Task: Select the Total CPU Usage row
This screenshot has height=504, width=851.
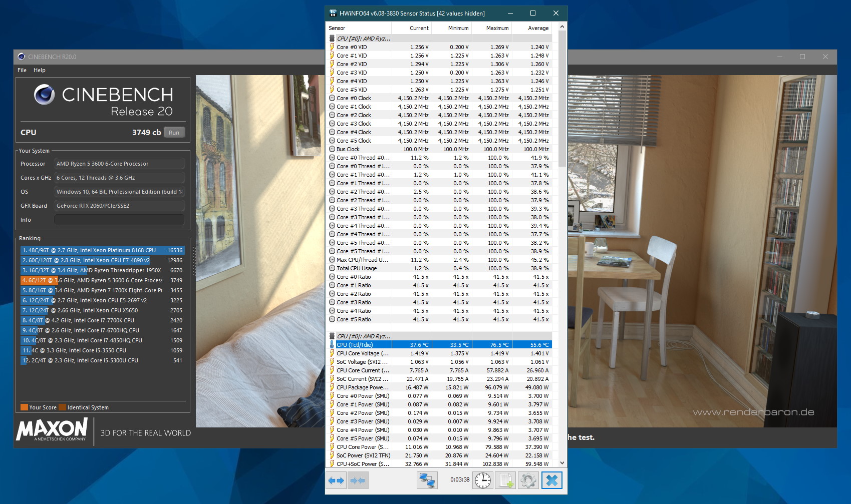Action: pyautogui.click(x=439, y=268)
